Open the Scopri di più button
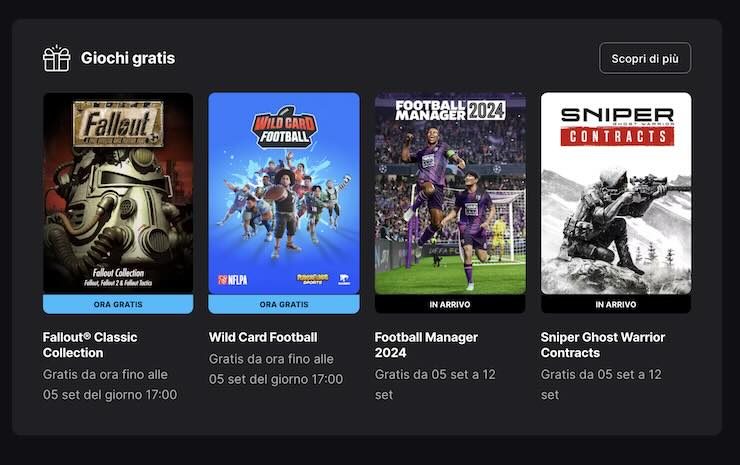Image resolution: width=740 pixels, height=465 pixels. (x=645, y=59)
